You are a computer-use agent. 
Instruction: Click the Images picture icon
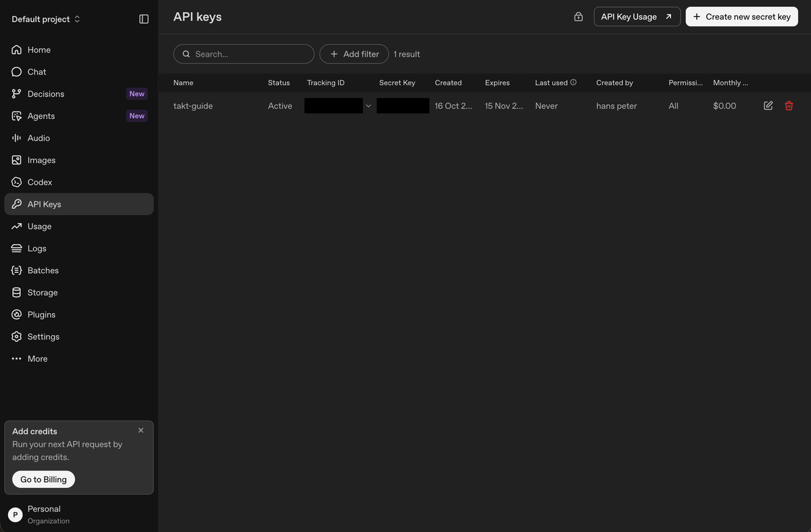coord(17,160)
